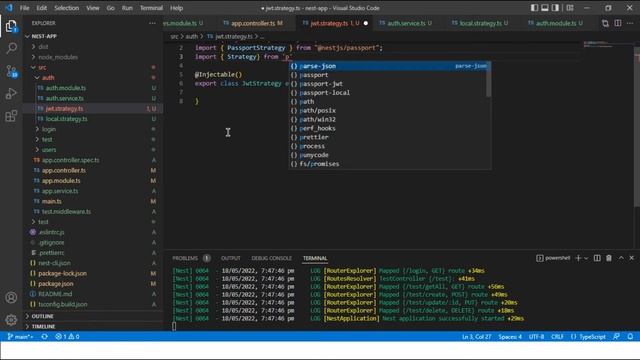Image resolution: width=640 pixels, height=360 pixels.
Task: Change encoding via UTF-8 status item
Action: (536, 336)
